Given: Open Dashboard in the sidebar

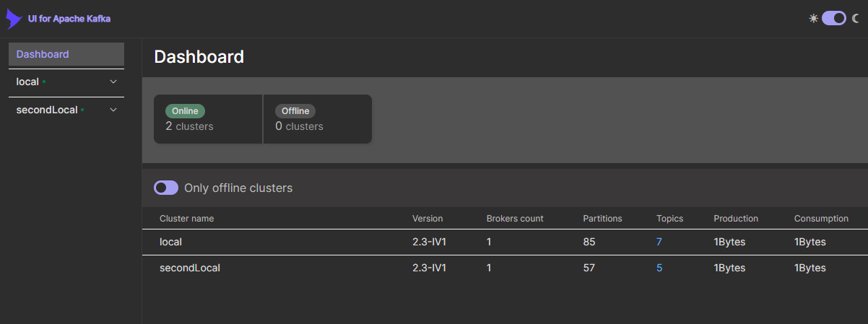Looking at the screenshot, I should [66, 54].
